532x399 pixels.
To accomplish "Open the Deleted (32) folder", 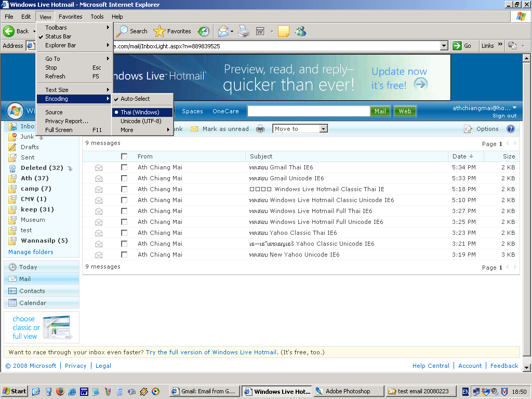I will coord(42,168).
